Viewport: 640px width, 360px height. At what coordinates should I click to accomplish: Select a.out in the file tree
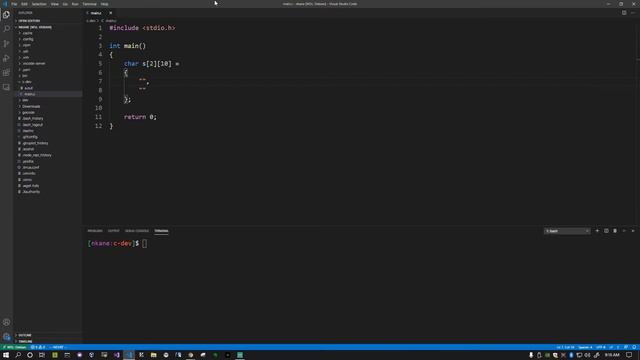click(x=48, y=88)
